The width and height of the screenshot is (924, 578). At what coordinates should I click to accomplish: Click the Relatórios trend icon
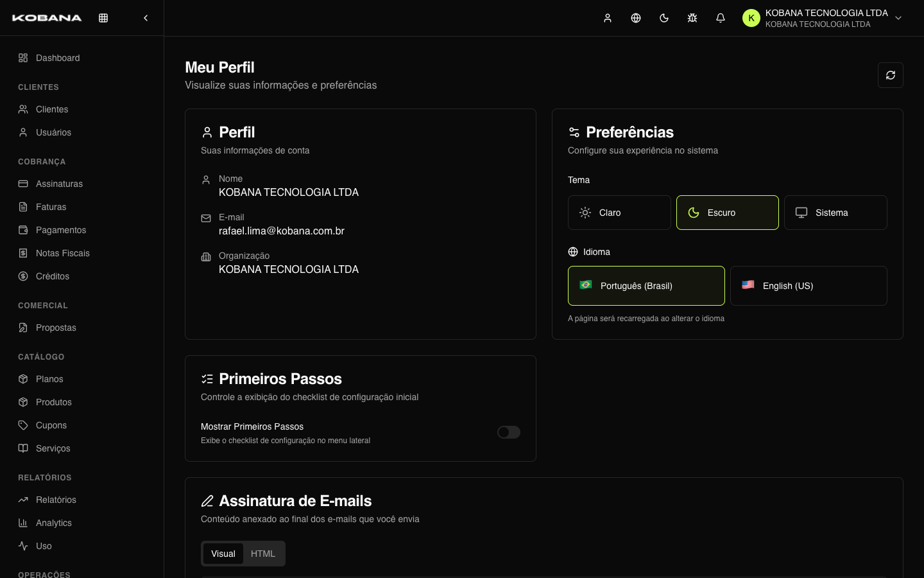coord(23,500)
